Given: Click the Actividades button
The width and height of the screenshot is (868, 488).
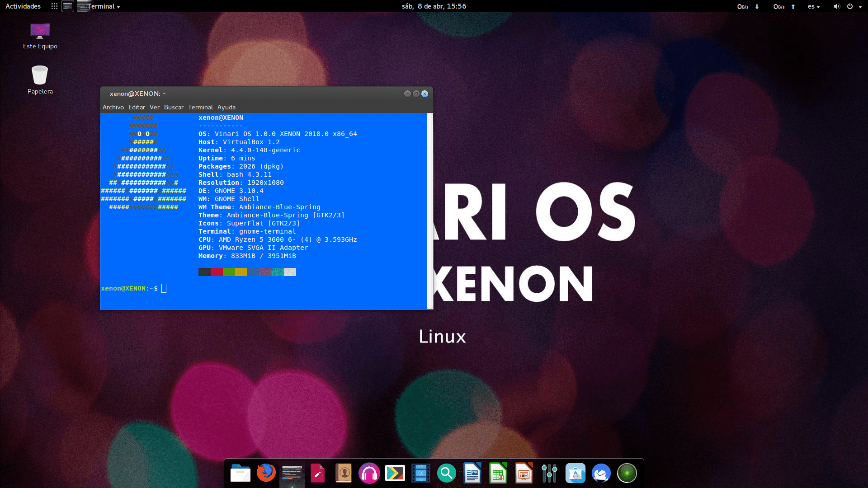Looking at the screenshot, I should 23,6.
